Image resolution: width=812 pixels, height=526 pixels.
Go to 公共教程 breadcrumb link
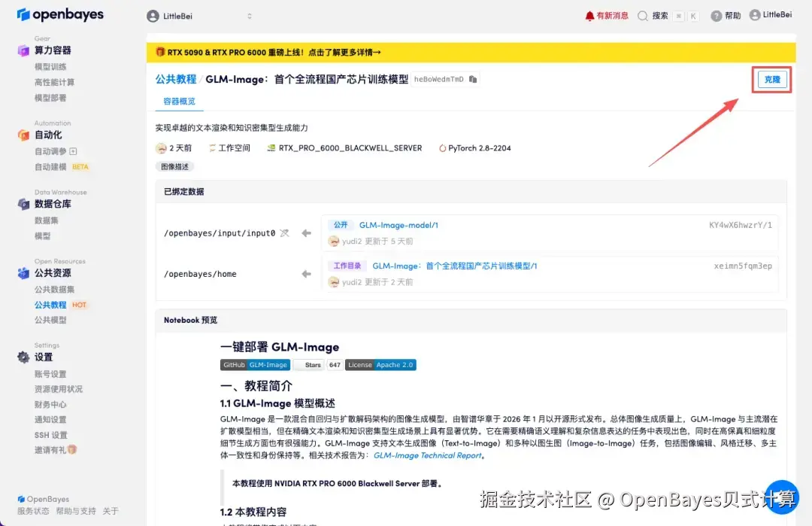point(176,79)
